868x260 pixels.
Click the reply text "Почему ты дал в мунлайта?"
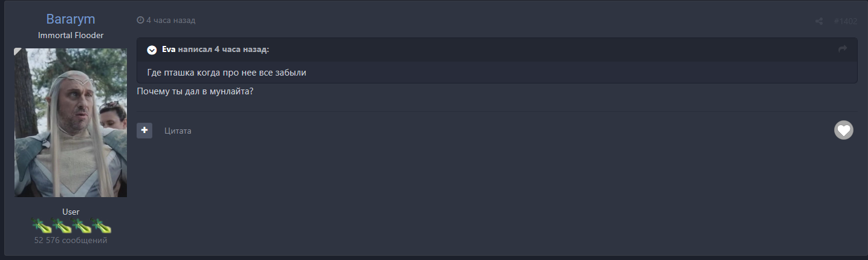(x=195, y=92)
